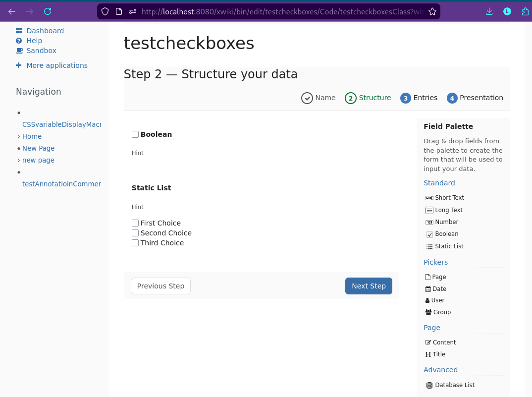This screenshot has height=397, width=532.
Task: Toggle the Boolean field checkbox
Action: coord(135,134)
